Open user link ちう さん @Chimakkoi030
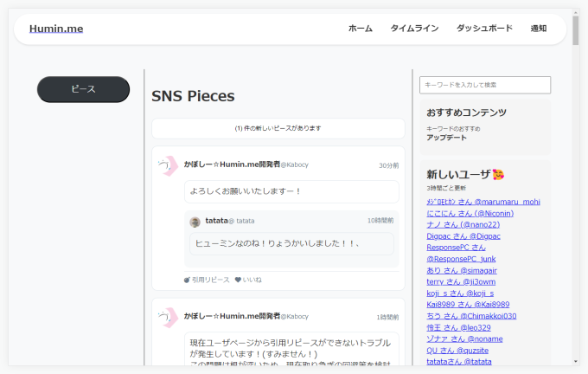The image size is (588, 374). [471, 316]
